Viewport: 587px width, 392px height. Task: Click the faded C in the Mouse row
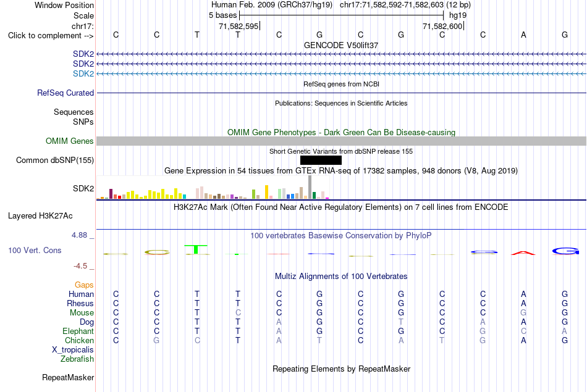click(238, 313)
